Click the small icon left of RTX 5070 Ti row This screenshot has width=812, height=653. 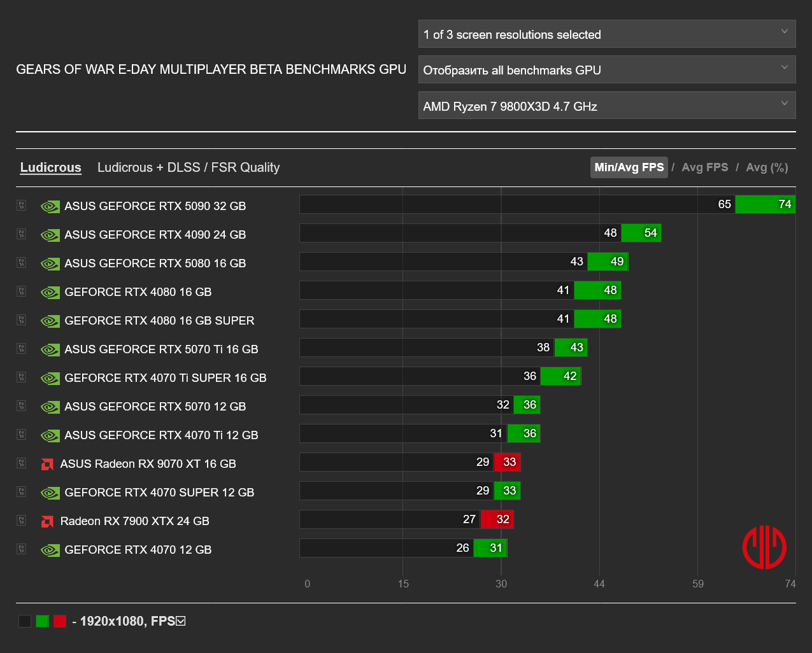pos(21,348)
